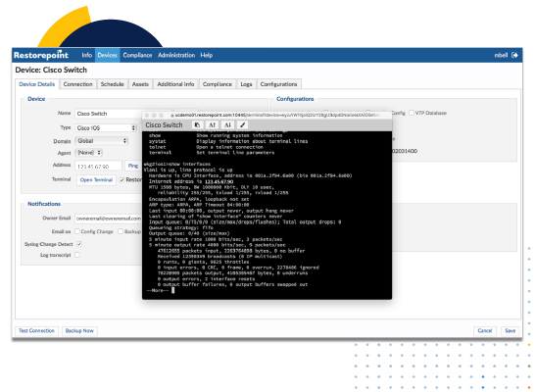Switch to the Connection tab
This screenshot has width=536, height=392.
[x=78, y=84]
